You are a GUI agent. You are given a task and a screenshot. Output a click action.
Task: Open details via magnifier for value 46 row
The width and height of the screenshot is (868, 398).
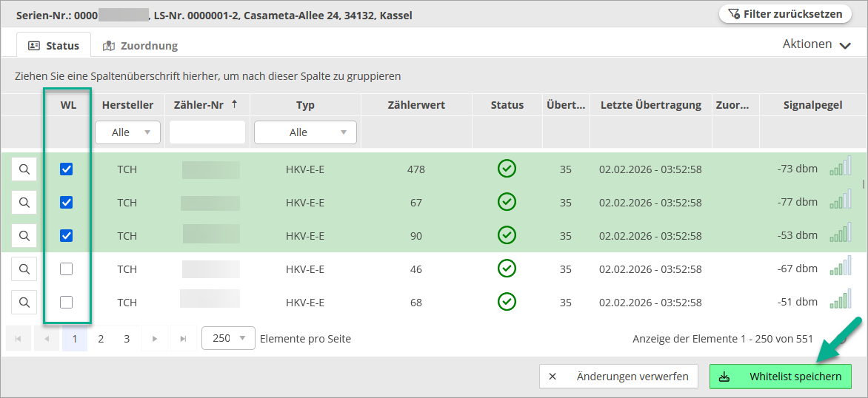click(24, 269)
